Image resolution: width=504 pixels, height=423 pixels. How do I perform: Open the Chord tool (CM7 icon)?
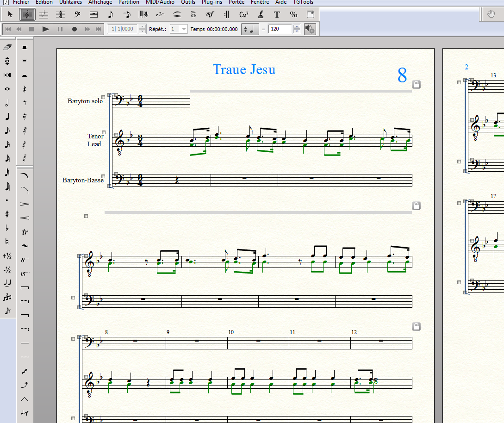(x=243, y=15)
